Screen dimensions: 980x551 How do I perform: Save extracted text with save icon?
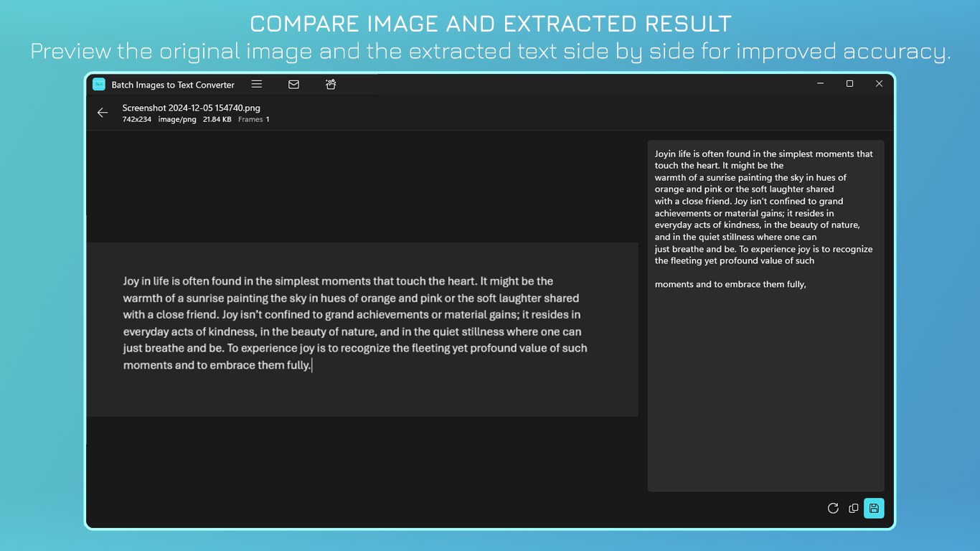click(x=874, y=508)
